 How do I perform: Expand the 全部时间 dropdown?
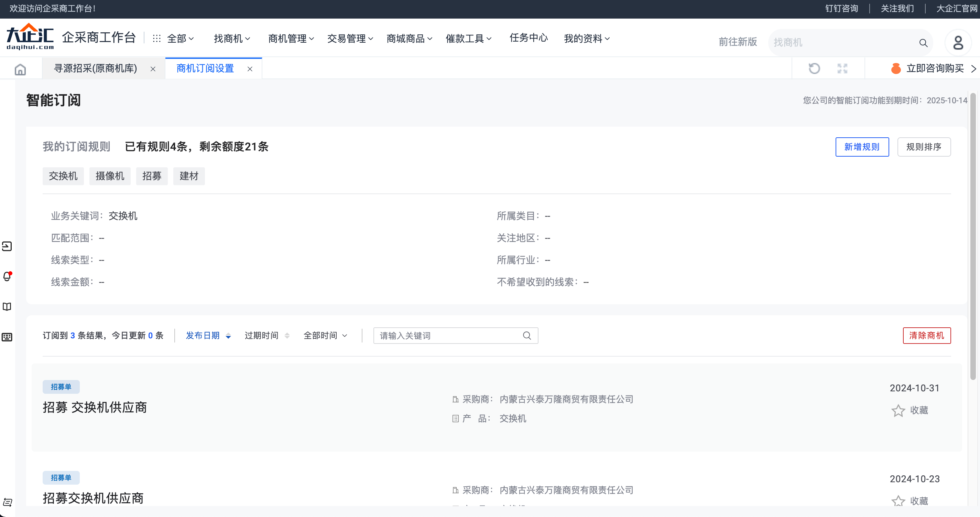(x=325, y=335)
